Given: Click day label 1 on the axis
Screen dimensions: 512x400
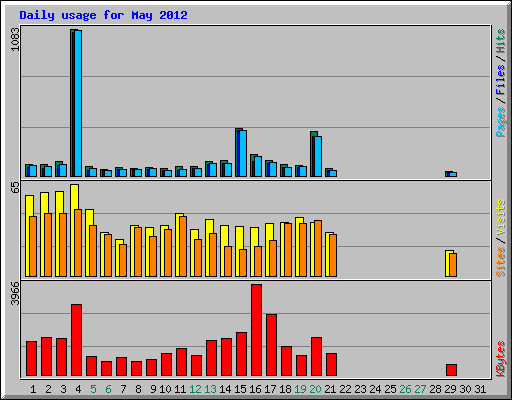Looking at the screenshot, I should click(33, 389).
